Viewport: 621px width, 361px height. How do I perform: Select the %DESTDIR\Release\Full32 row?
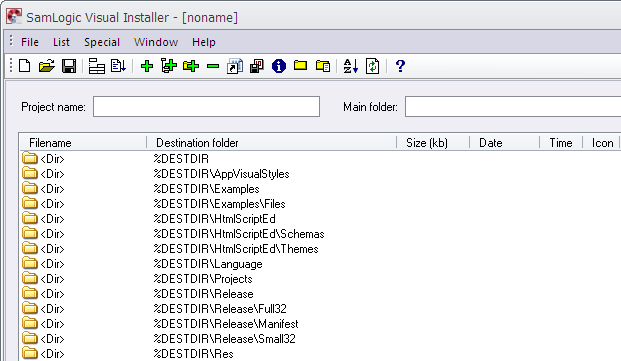coord(320,309)
